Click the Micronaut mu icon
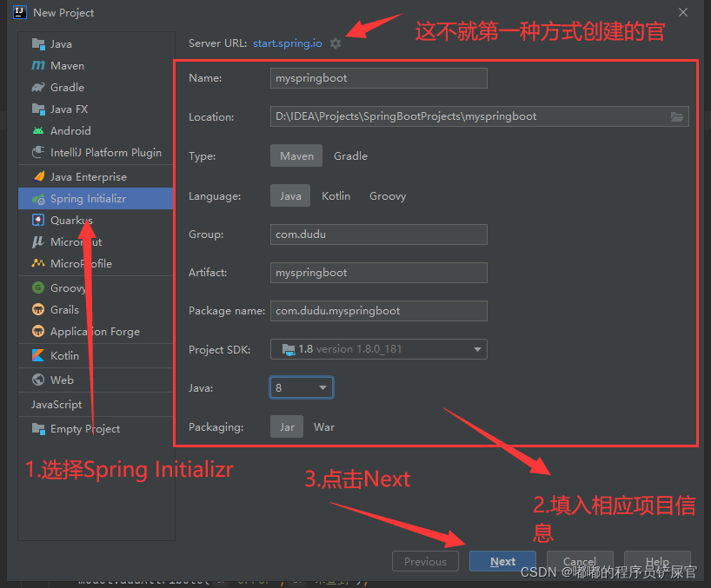This screenshot has height=588, width=711. 38,242
